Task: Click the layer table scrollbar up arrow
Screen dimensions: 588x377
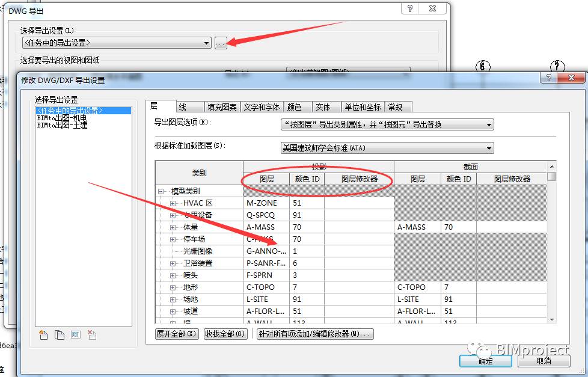Action: click(551, 166)
